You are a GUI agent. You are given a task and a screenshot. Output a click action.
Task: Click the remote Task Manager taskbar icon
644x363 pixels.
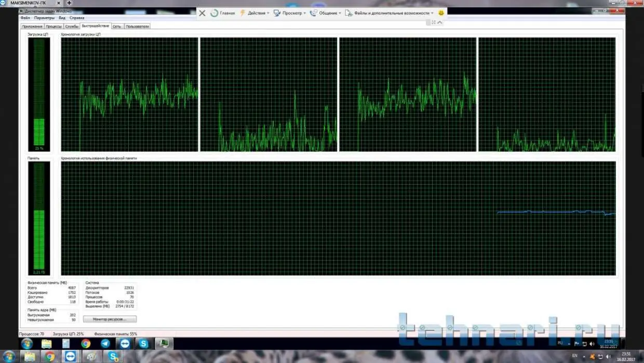[x=164, y=343]
